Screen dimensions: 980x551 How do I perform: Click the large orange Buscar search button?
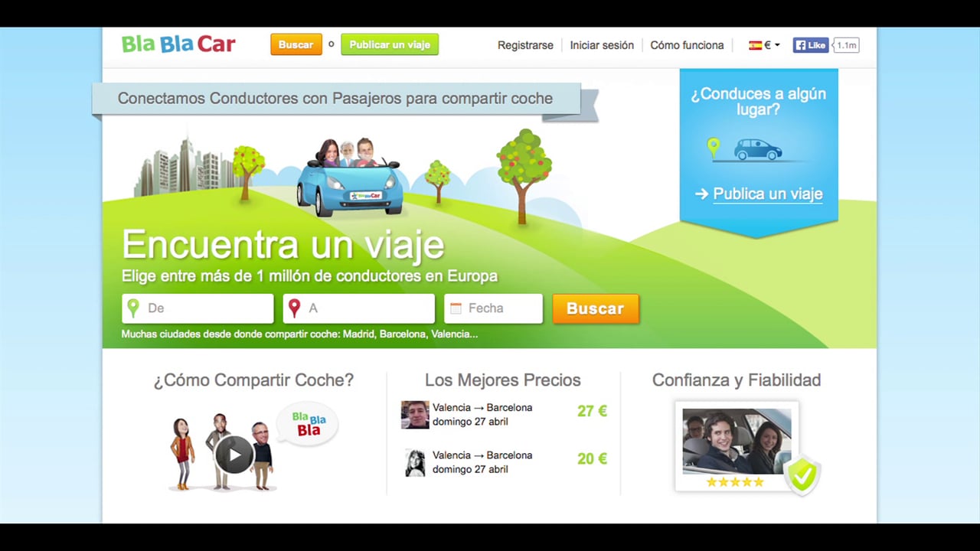[x=596, y=308]
